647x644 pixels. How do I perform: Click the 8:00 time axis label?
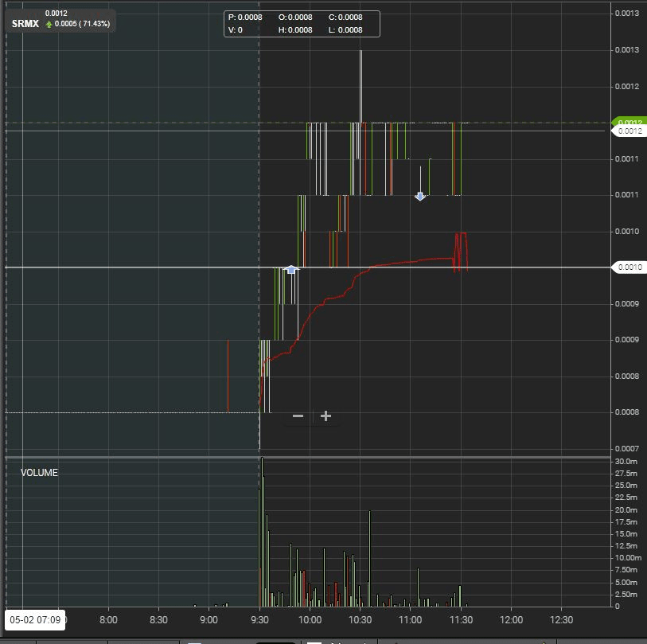[108, 620]
